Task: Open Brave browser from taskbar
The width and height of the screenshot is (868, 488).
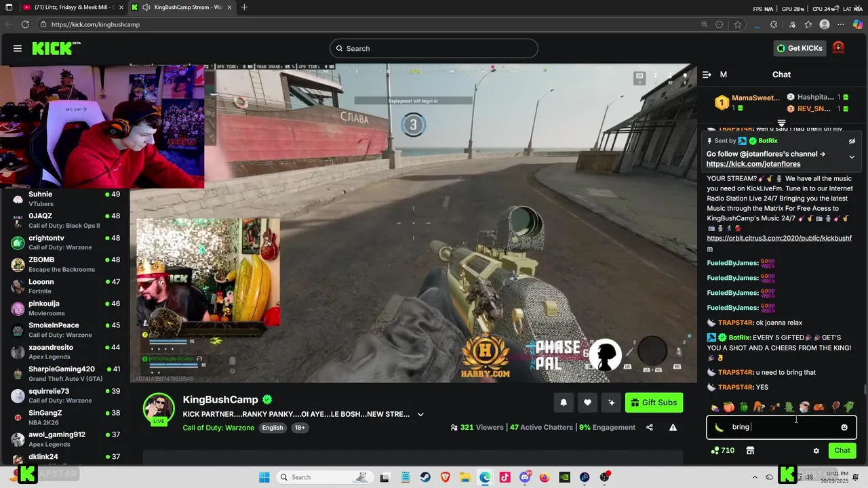Action: (446, 477)
